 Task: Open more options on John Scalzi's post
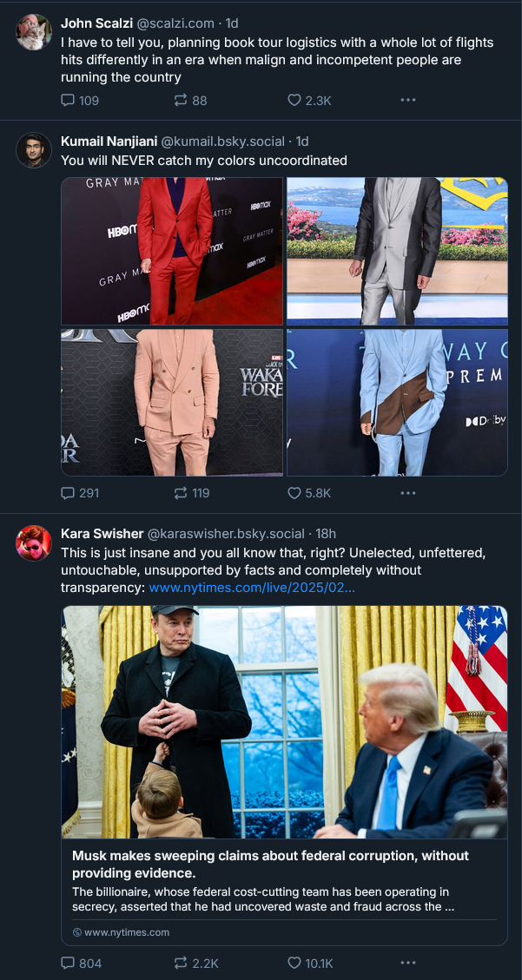pos(408,100)
